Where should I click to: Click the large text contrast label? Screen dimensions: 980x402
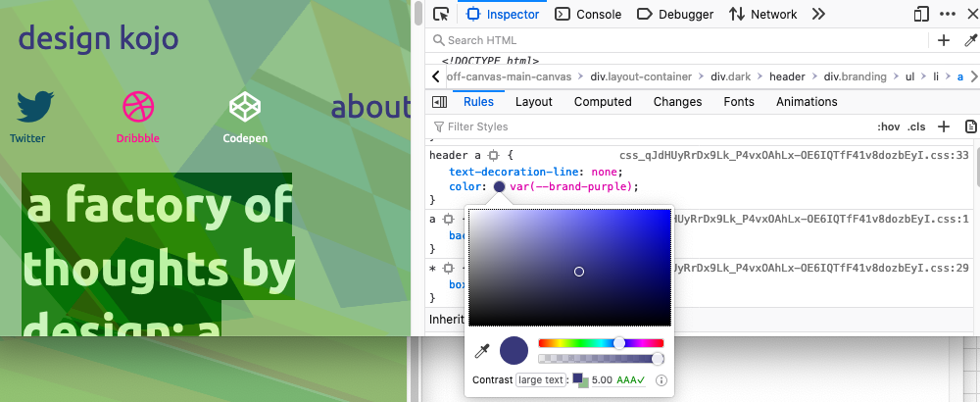pyautogui.click(x=541, y=380)
